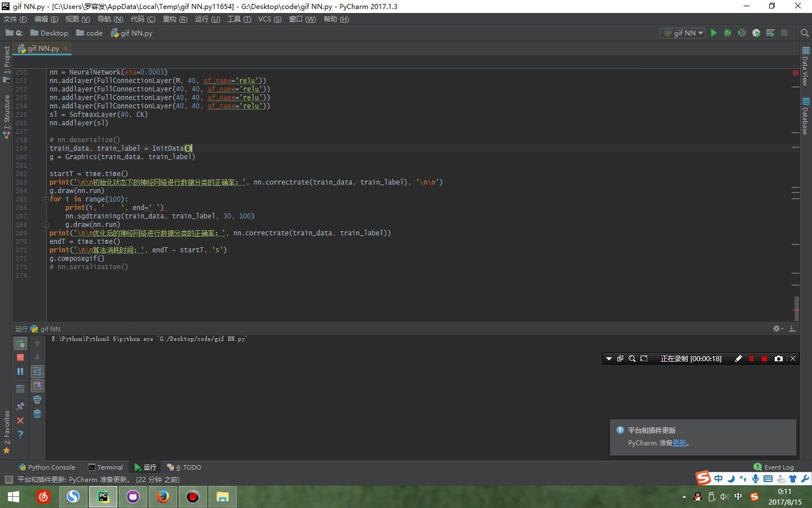Open the 文件 (F) menu
The width and height of the screenshot is (812, 508).
coord(15,19)
